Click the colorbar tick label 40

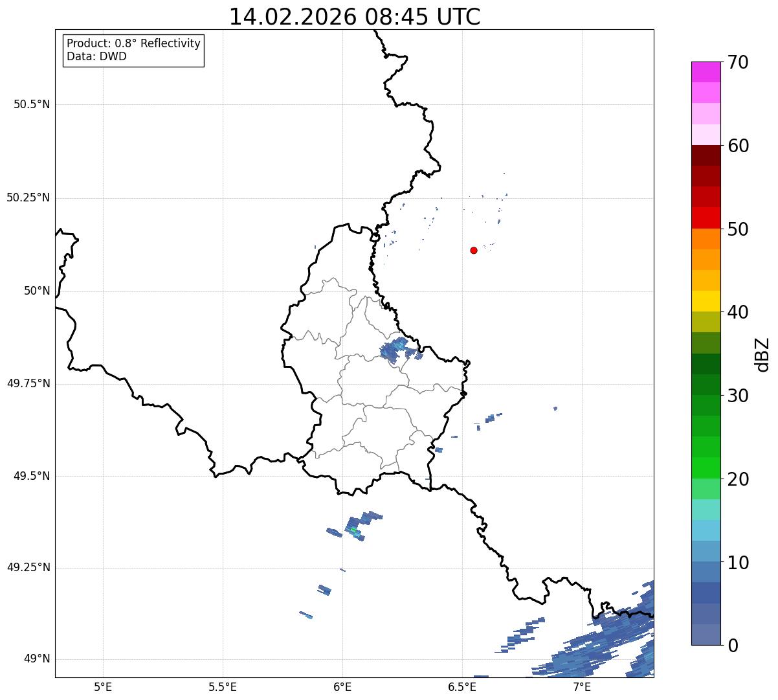[x=737, y=312]
